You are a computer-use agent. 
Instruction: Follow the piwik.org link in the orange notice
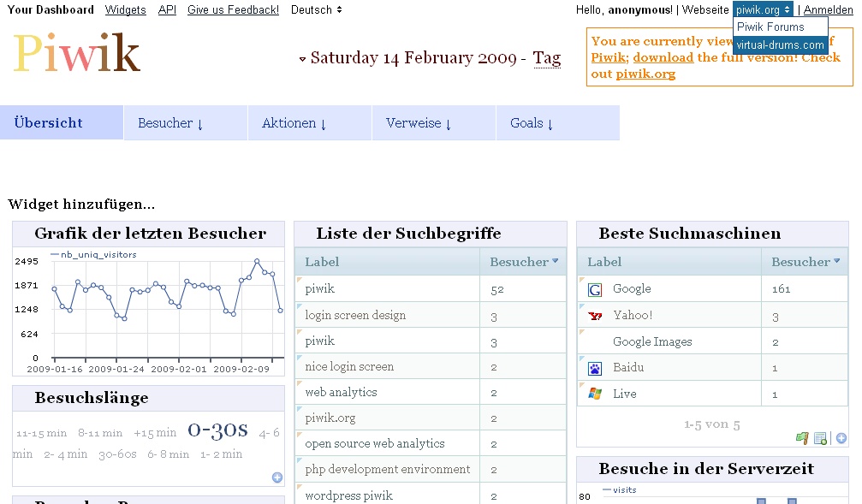coord(645,74)
